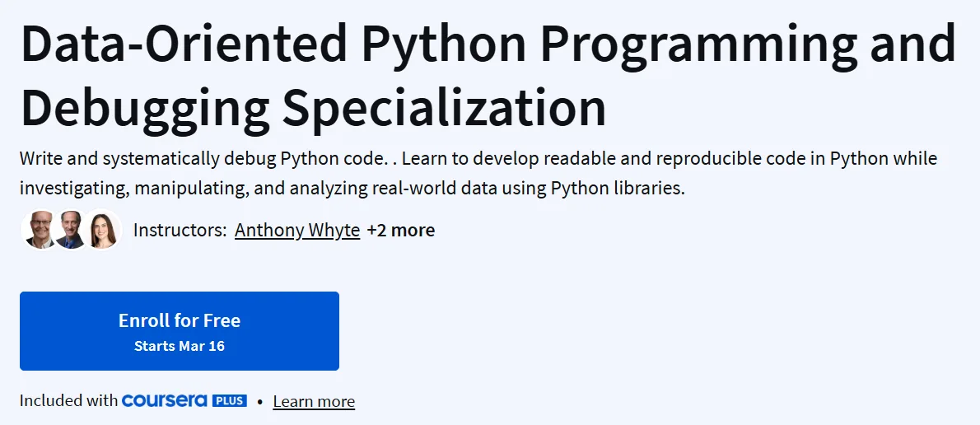This screenshot has height=425, width=980.
Task: Click the Coursera wordmark logo
Action: [x=165, y=400]
